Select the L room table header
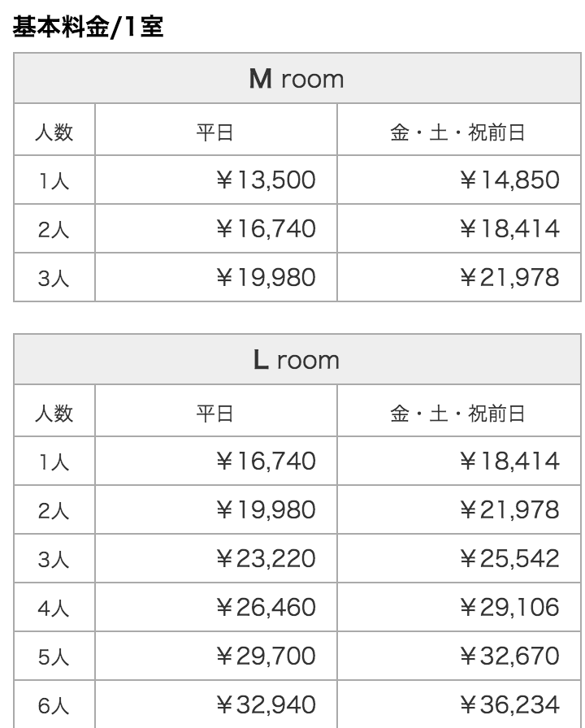 (297, 360)
